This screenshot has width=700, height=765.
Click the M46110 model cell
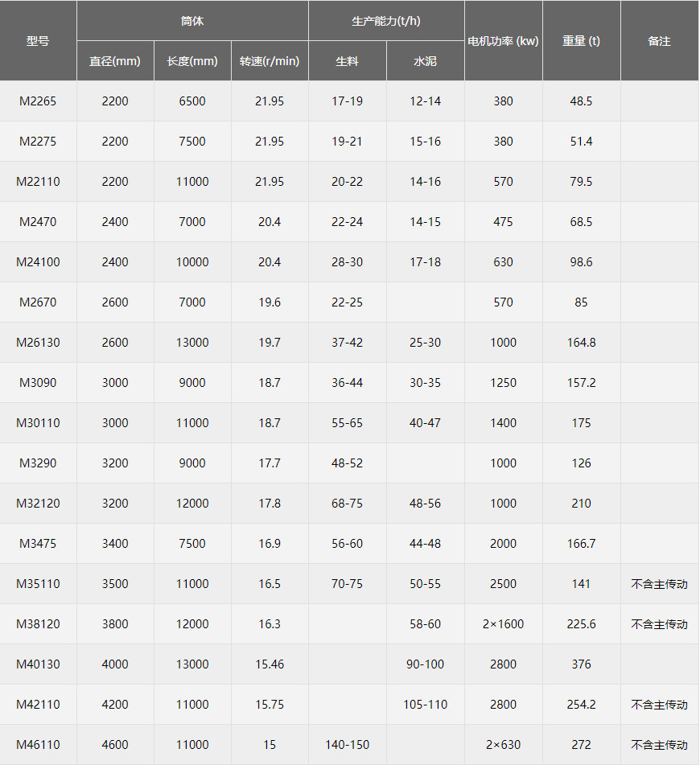38,745
